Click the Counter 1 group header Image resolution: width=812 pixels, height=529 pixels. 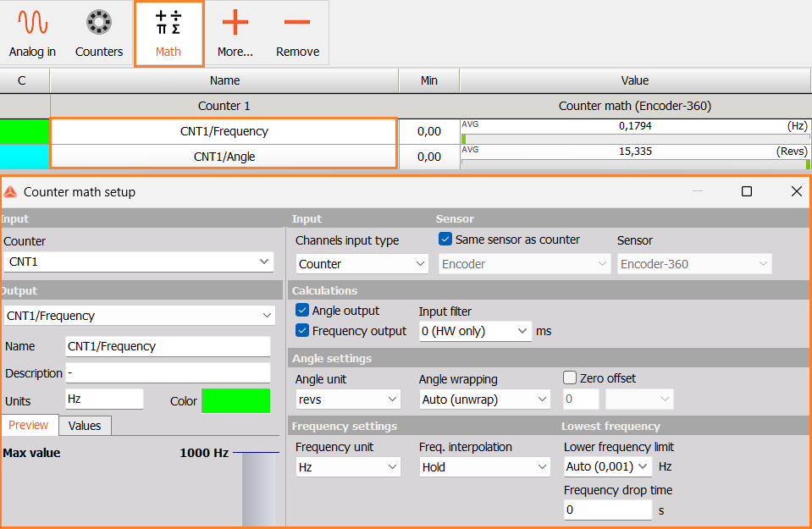point(224,106)
